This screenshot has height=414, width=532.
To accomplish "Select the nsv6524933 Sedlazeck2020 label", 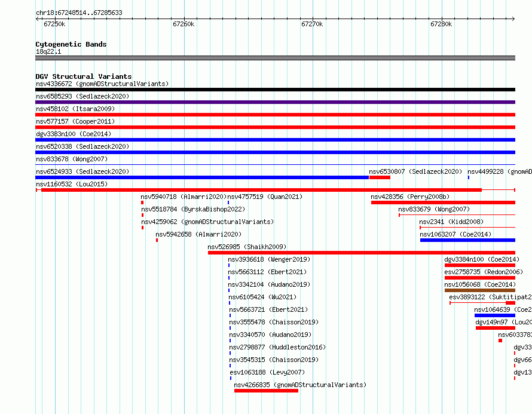I will point(82,171).
